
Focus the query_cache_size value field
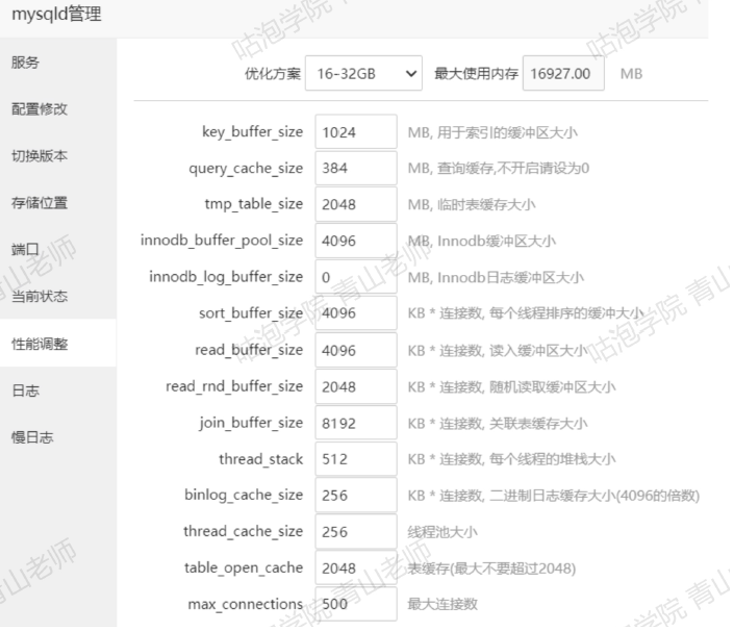tap(355, 168)
